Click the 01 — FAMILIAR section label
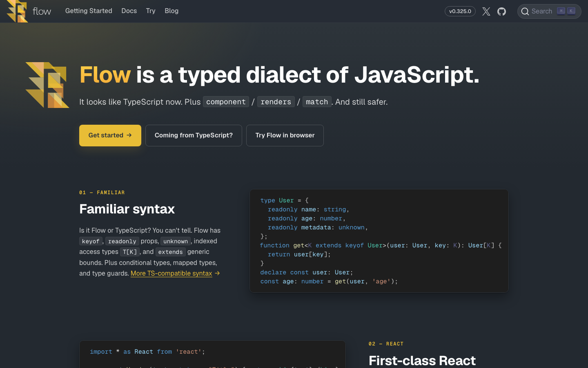Screen dimensions: 588x368 click(x=102, y=193)
